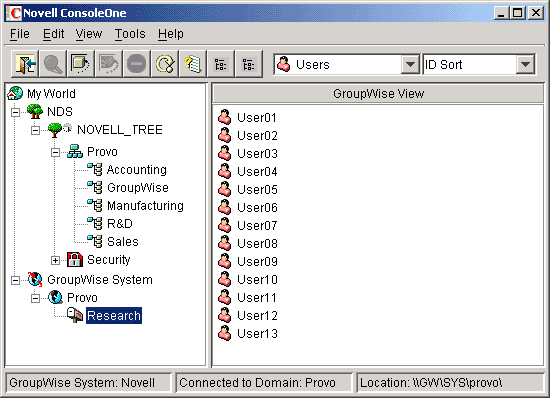
Task: Select the GroupWise container label in tree
Action: tap(138, 188)
